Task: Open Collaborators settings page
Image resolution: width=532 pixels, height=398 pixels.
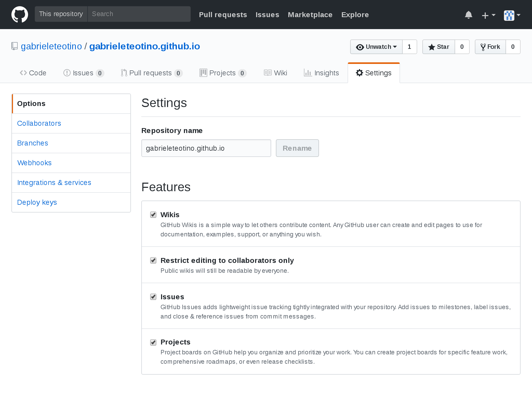Action: (71, 123)
